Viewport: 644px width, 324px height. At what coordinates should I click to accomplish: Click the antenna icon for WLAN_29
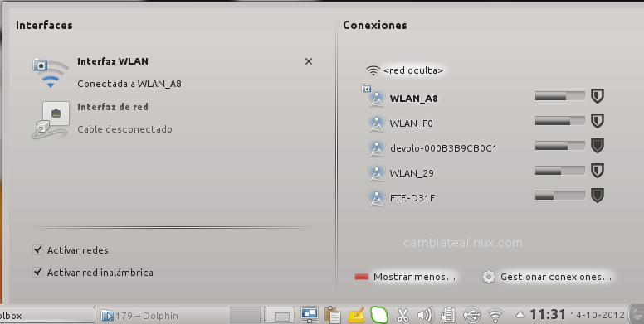[376, 173]
